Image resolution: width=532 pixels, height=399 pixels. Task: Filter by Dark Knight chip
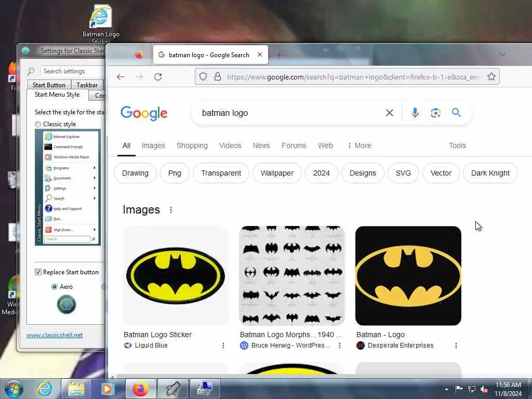[x=490, y=173]
